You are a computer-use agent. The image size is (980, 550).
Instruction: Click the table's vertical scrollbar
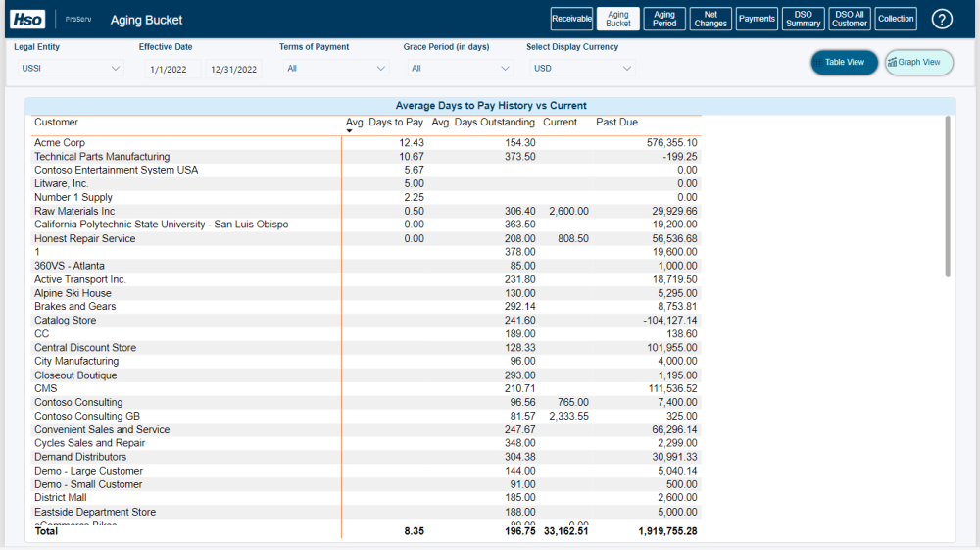[947, 196]
